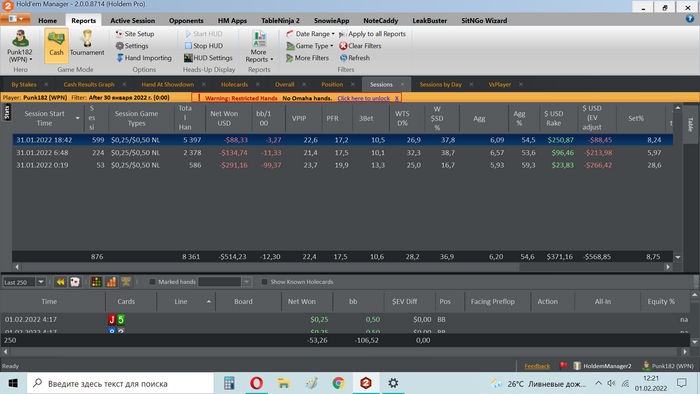The image size is (700, 394).
Task: Open the vertical Stats side tab
Action: click(7, 112)
